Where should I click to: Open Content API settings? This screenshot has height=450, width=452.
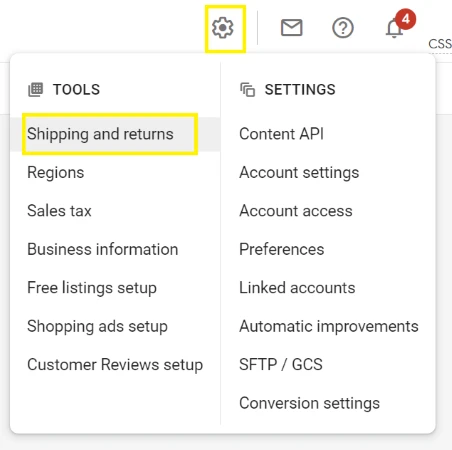(282, 134)
